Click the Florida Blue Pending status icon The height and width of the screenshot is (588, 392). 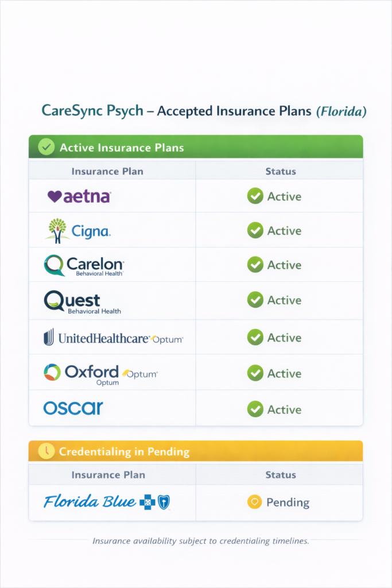coord(254,502)
